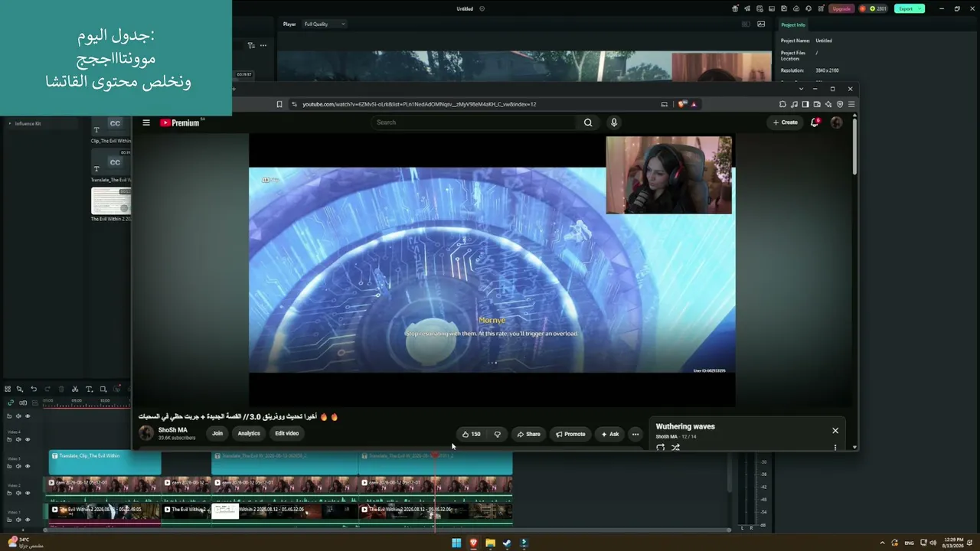This screenshot has height=551, width=980.
Task: Mute the Video 3 track
Action: (18, 466)
